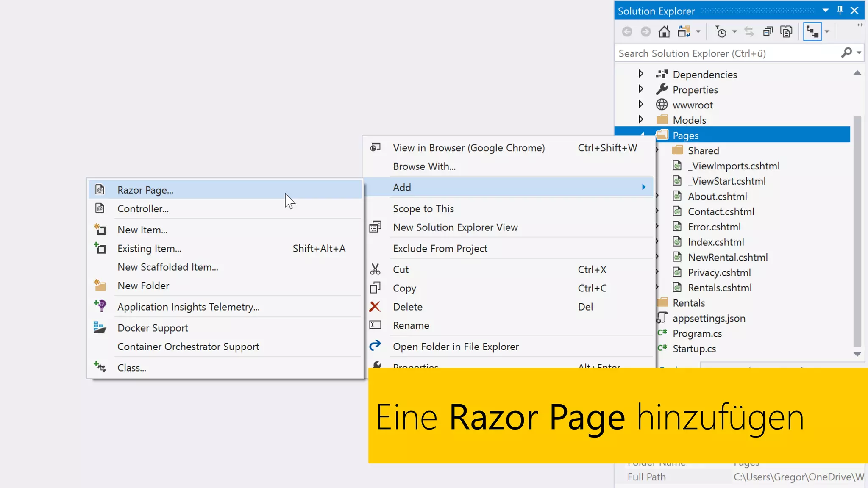
Task: Click scrollbar down arrow in Solution Explorer
Action: 857,354
